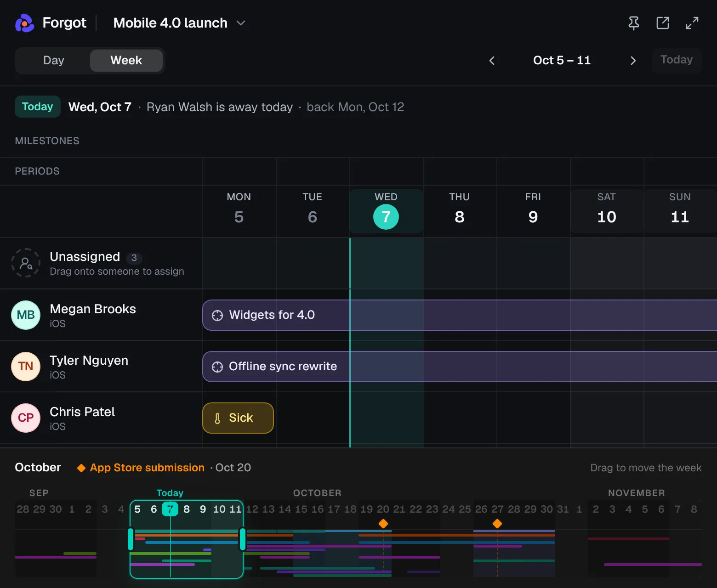The width and height of the screenshot is (717, 588).
Task: Select Friday 9 column header
Action: [533, 211]
